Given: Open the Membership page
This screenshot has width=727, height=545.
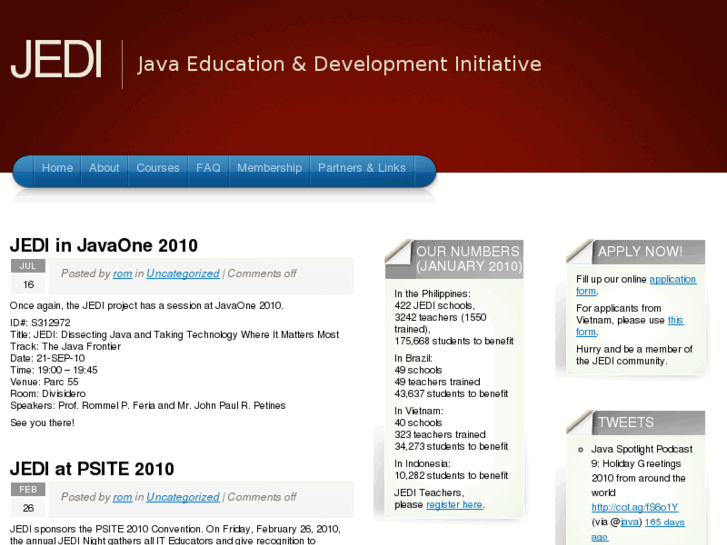Looking at the screenshot, I should click(x=269, y=168).
